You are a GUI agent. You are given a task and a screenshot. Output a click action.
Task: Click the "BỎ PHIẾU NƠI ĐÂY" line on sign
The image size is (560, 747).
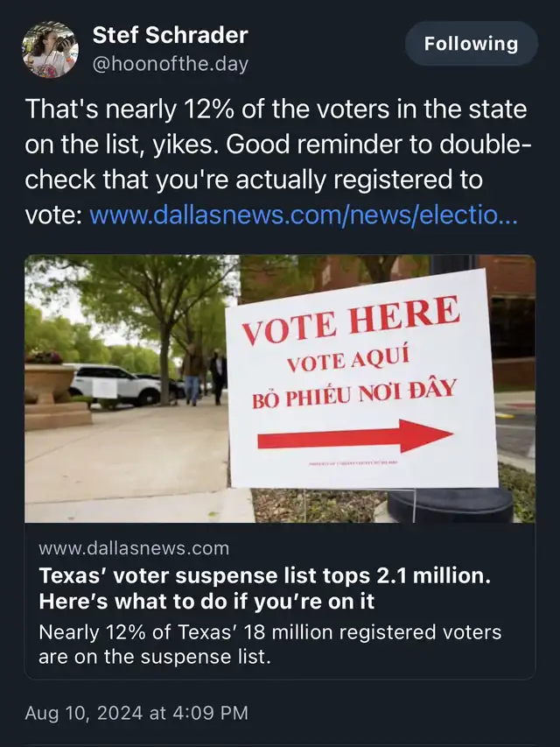pos(354,395)
